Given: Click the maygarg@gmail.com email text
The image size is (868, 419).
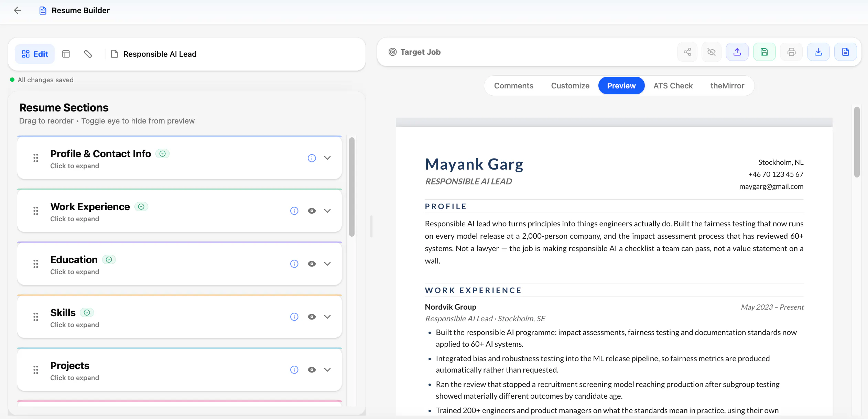Looking at the screenshot, I should pos(771,186).
